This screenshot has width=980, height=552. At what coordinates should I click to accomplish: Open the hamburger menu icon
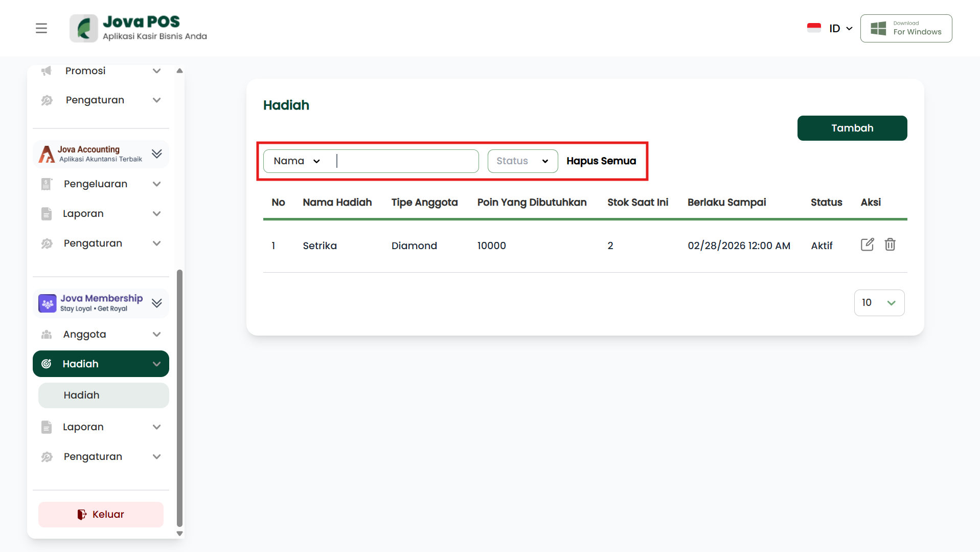coord(41,28)
